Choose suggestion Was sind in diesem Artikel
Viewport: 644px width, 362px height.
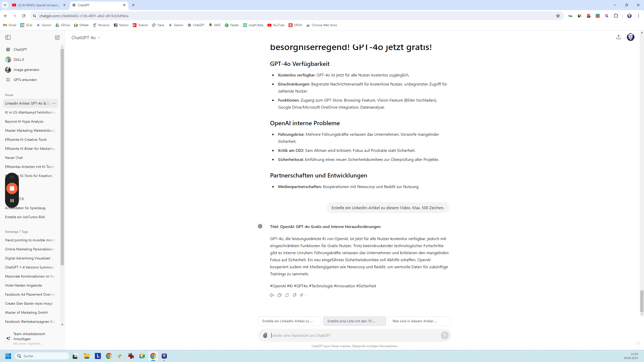[x=419, y=321]
